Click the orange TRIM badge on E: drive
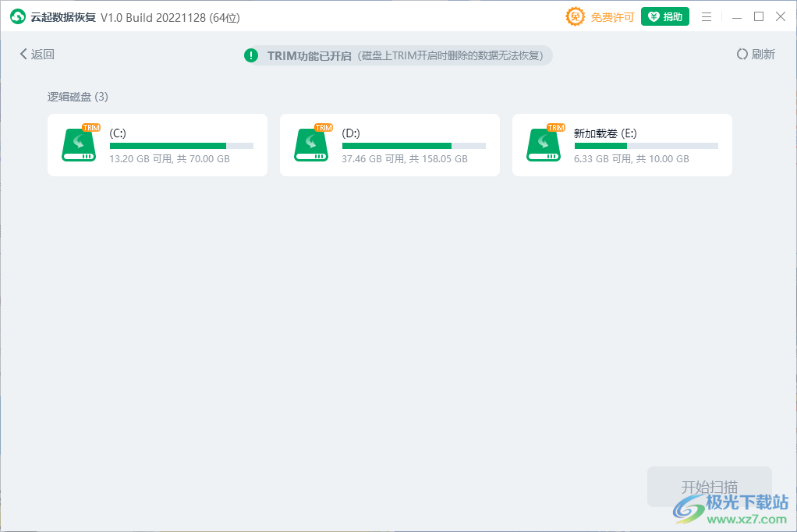This screenshot has width=797, height=532. [556, 127]
